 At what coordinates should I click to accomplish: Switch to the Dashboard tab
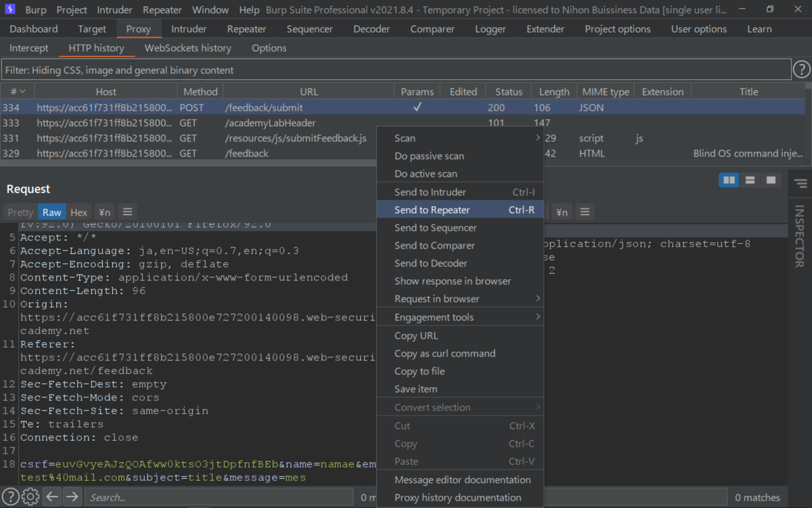(34, 29)
